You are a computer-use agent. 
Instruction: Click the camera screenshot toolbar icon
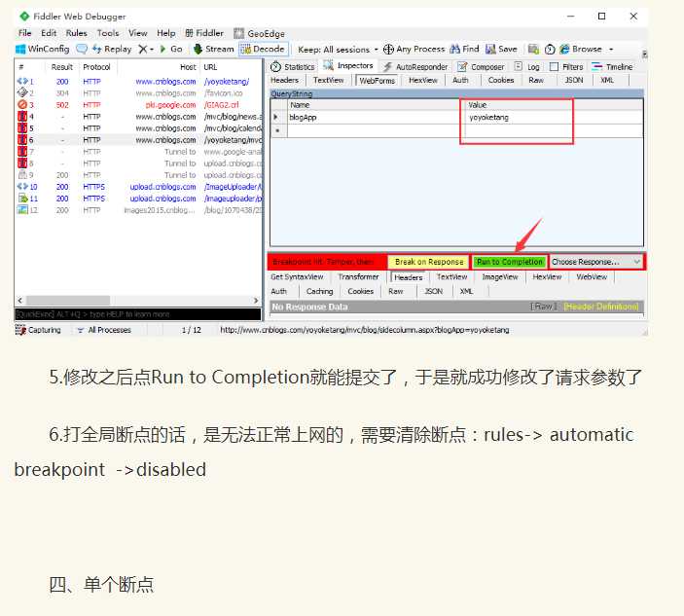point(533,49)
